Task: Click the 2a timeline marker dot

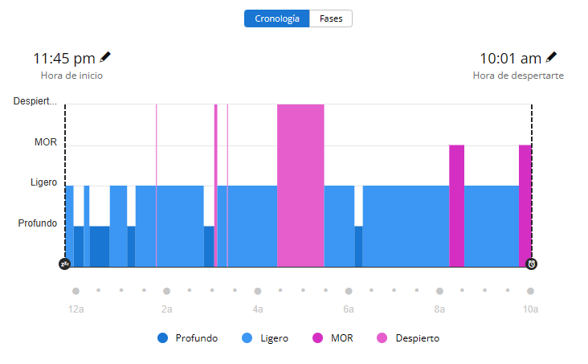Action: (x=166, y=291)
